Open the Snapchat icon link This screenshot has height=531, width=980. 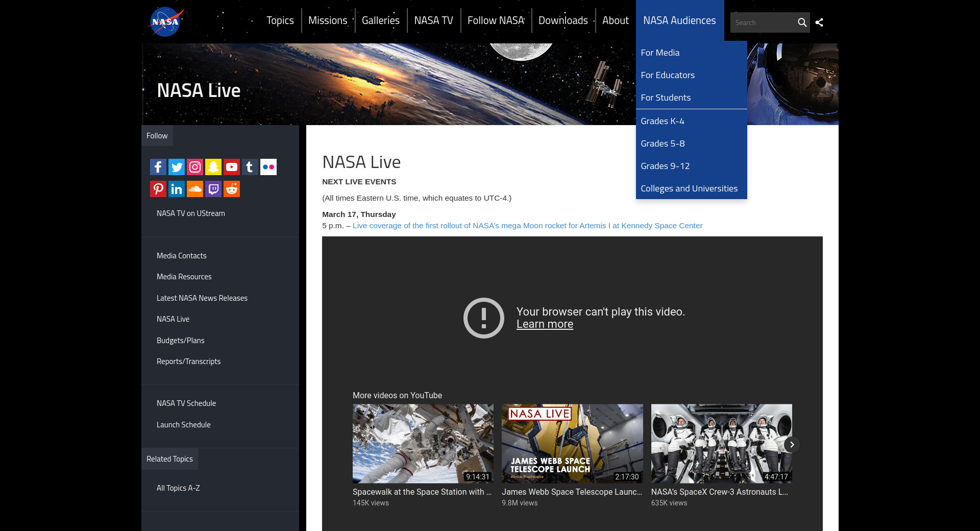point(213,167)
